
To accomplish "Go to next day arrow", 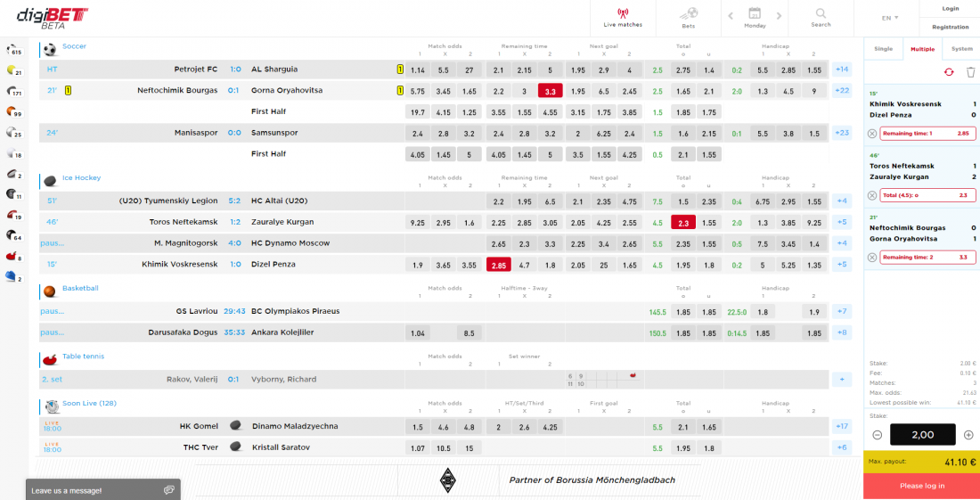I will tap(780, 16).
